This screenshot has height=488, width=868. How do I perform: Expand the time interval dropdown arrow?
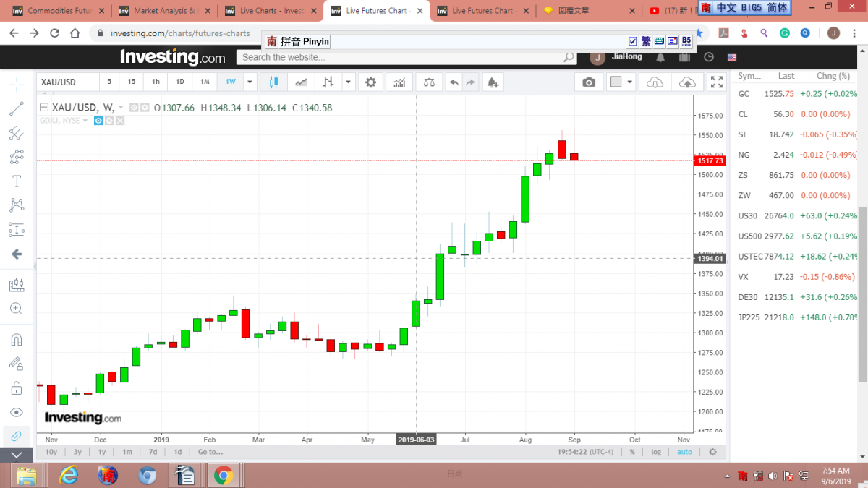coord(250,82)
